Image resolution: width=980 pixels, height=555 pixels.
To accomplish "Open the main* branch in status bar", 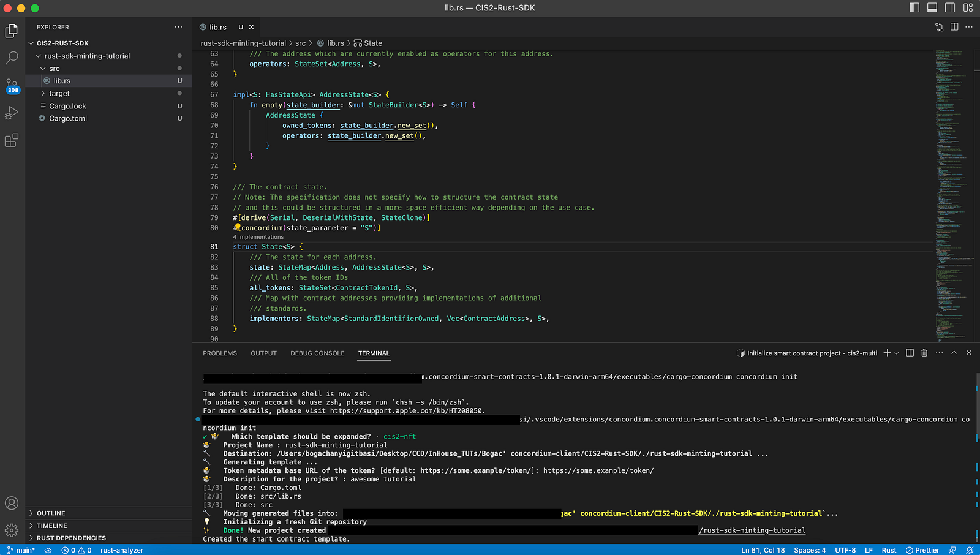I will (x=21, y=550).
